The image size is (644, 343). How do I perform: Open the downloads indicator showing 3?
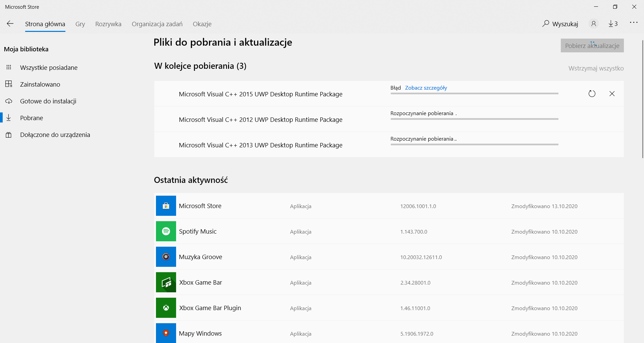coord(613,23)
